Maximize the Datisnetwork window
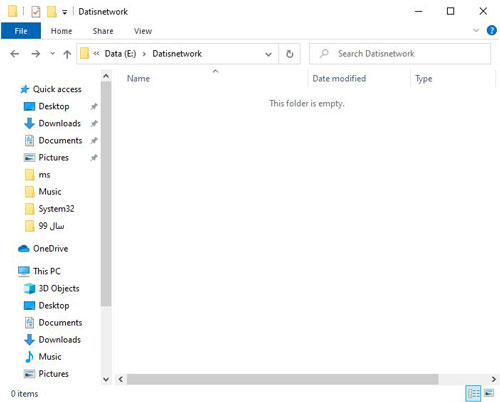500x402 pixels. 450,11
